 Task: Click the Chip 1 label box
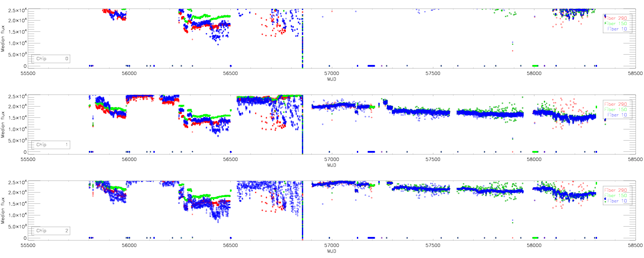pyautogui.click(x=51, y=145)
